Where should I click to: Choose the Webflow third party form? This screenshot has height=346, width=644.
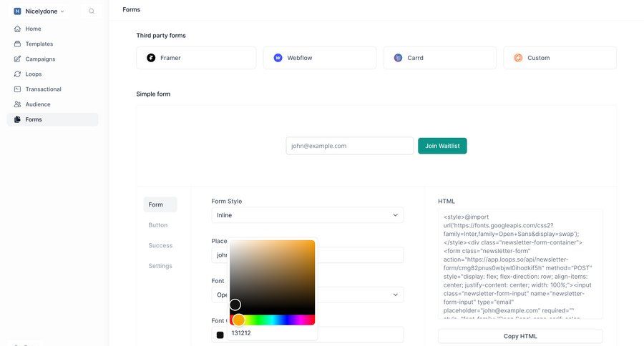point(320,58)
